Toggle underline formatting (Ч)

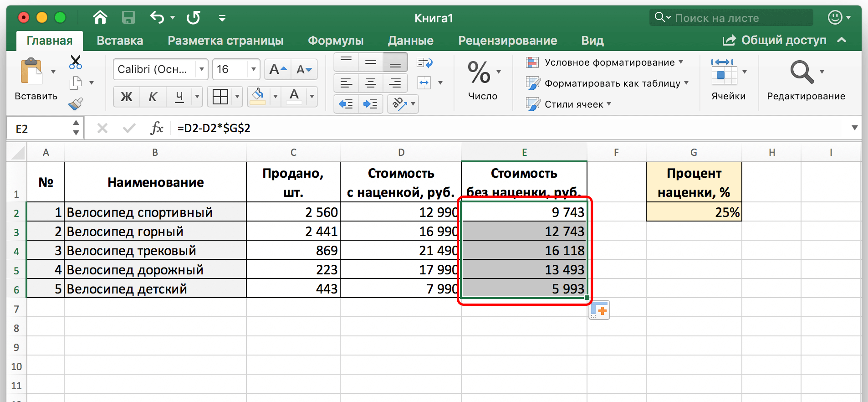pyautogui.click(x=179, y=97)
